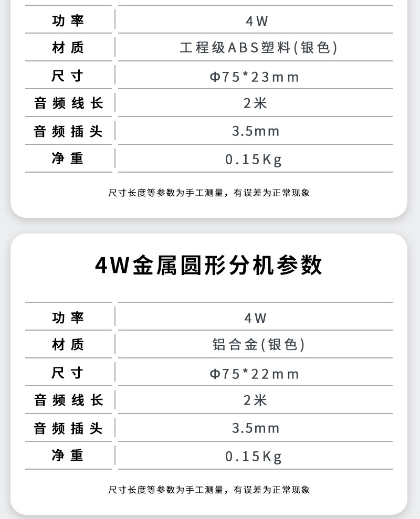The width and height of the screenshot is (420, 519).
Task: Click 3.5mm plug value in the aluminum alloy table
Action: [x=256, y=428]
